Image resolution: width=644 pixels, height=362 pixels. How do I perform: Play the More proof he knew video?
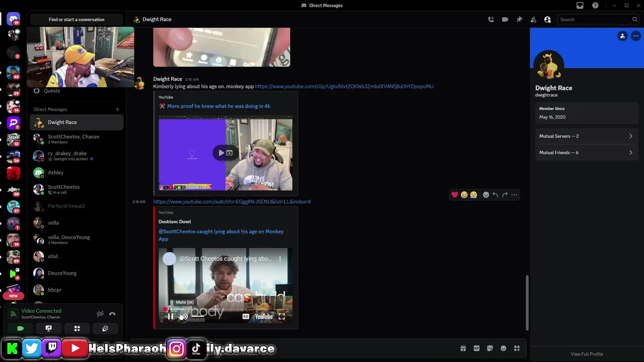pos(221,153)
